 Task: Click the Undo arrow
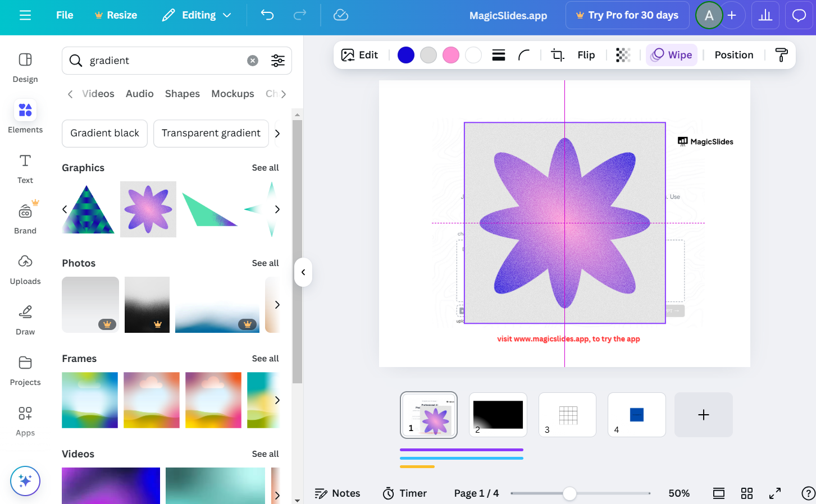click(267, 15)
